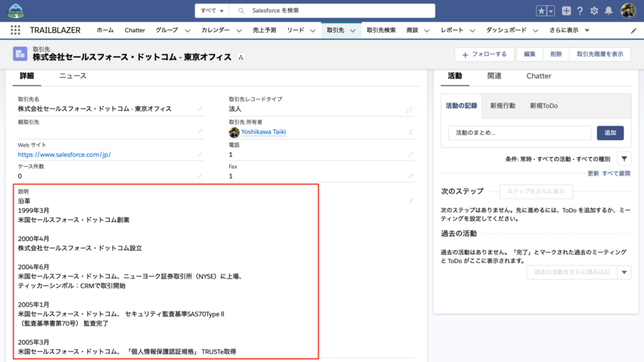Change record type icon next to 法人
644x362 pixels.
coord(409,110)
